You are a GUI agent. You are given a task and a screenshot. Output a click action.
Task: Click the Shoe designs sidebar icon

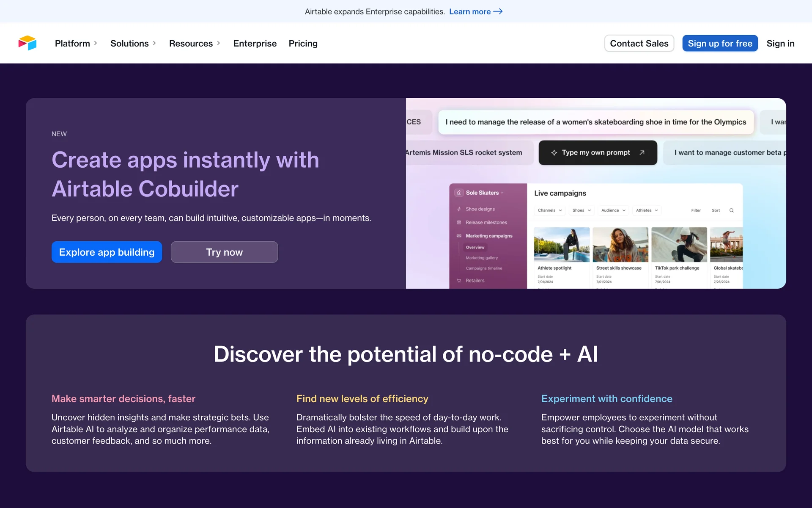pyautogui.click(x=459, y=209)
